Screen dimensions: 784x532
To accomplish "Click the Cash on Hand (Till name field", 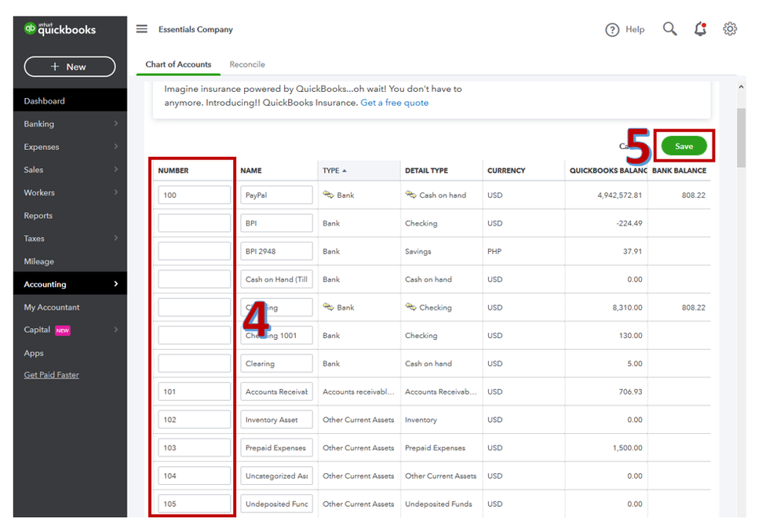I will [276, 279].
